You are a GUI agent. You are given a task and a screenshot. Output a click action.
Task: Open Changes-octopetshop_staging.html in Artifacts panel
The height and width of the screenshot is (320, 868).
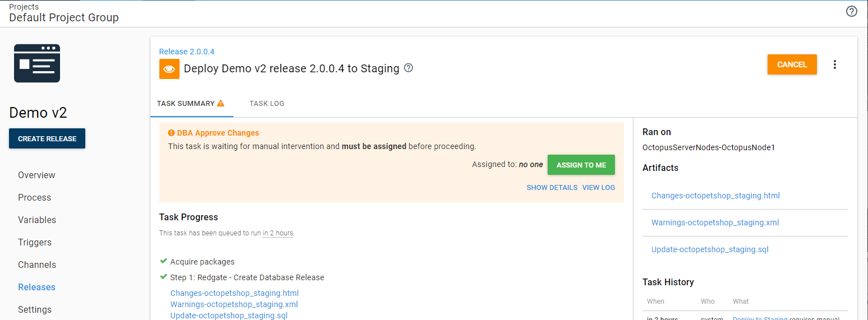(715, 196)
